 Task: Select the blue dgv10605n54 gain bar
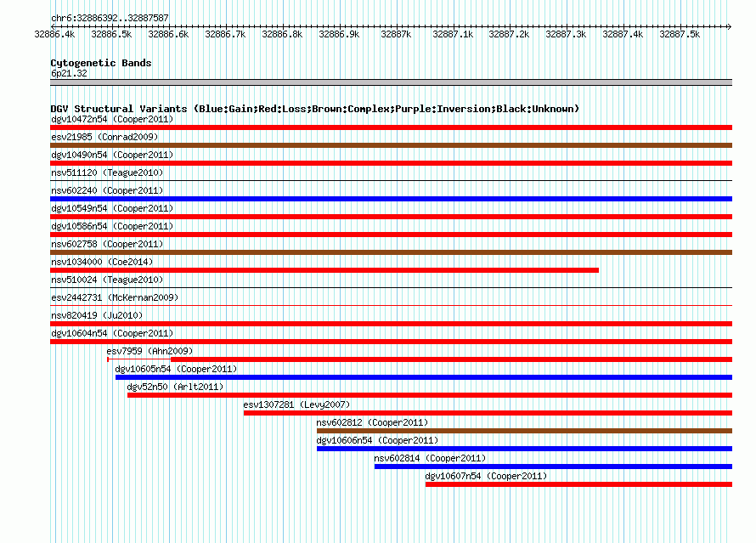pos(424,377)
